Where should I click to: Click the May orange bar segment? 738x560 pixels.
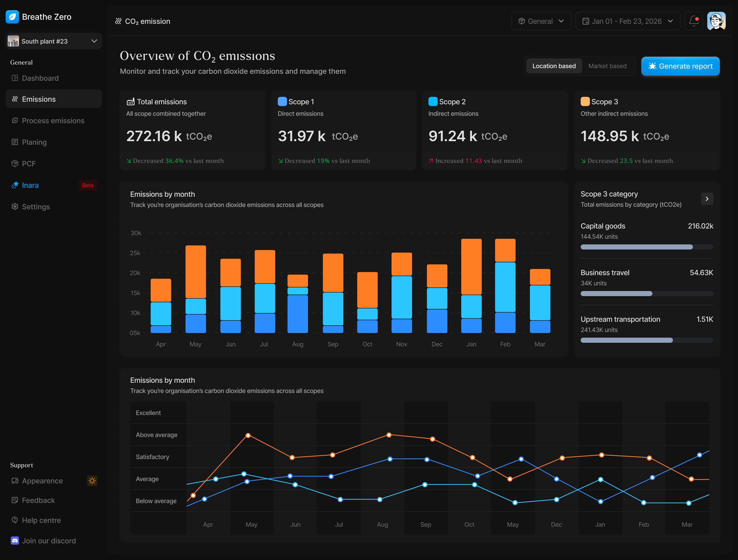pos(196,272)
